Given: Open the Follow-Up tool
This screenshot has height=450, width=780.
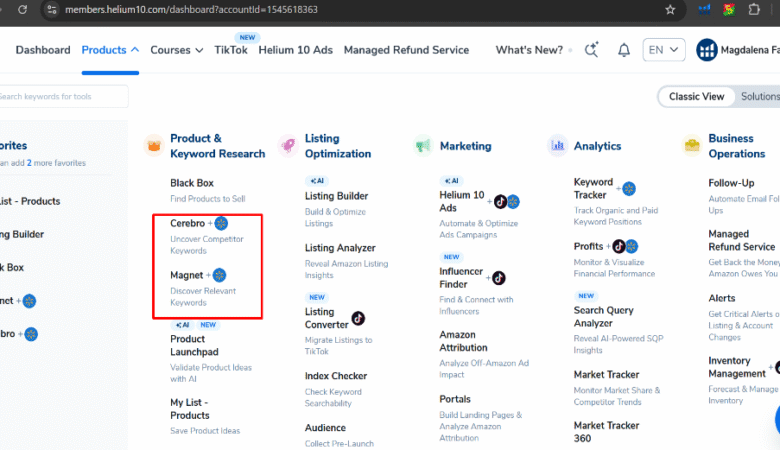Looking at the screenshot, I should pyautogui.click(x=731, y=183).
